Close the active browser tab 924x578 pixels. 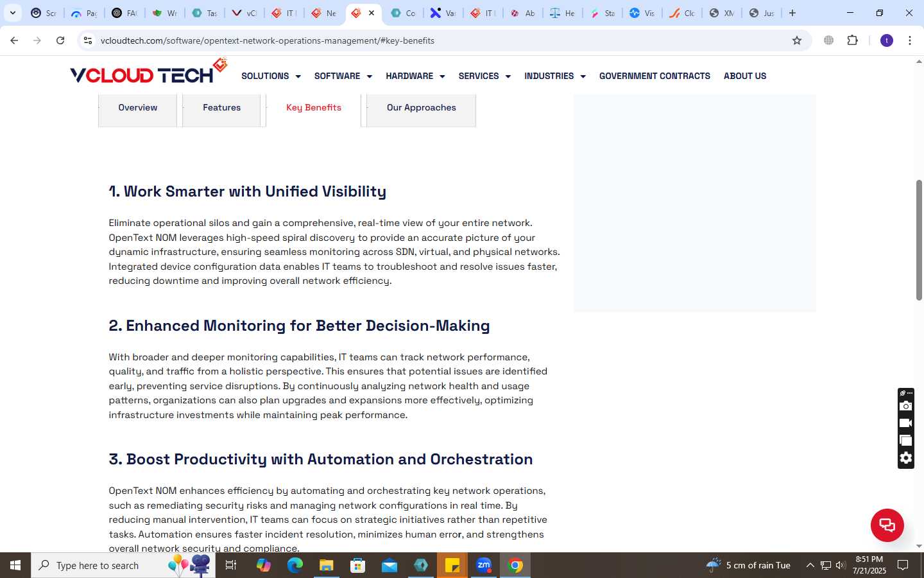tap(372, 13)
